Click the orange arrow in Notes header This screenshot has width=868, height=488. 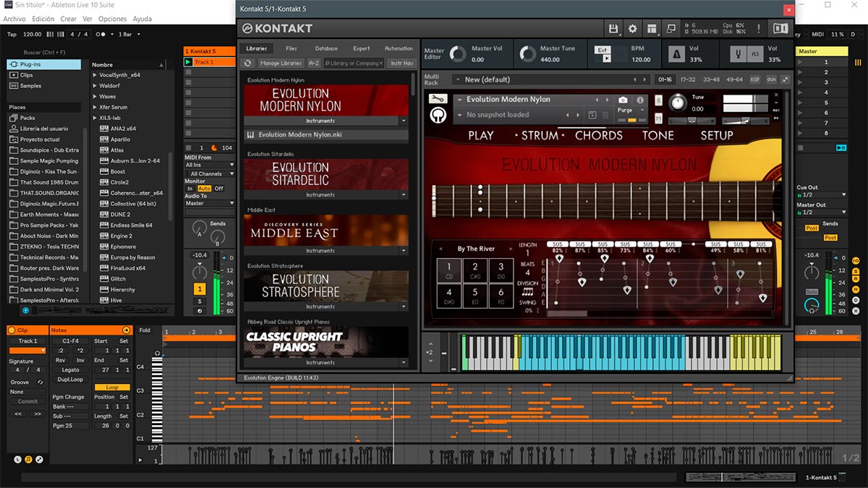[127, 330]
